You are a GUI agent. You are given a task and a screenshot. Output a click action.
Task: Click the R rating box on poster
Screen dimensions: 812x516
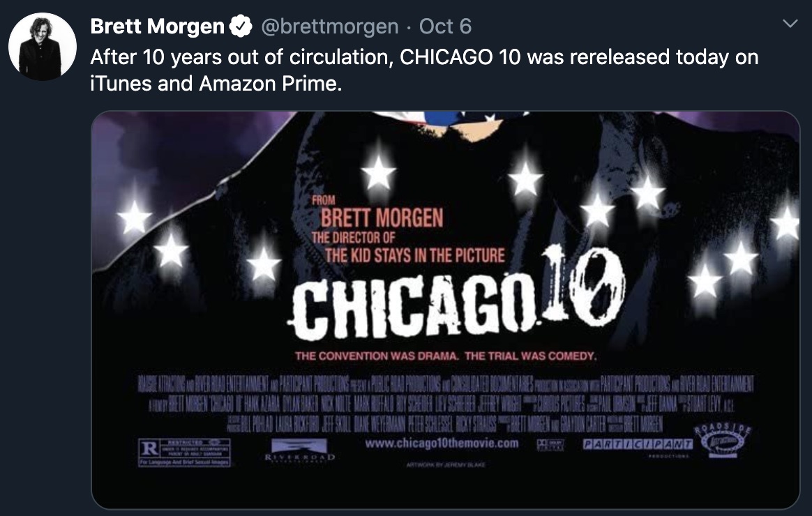point(184,453)
